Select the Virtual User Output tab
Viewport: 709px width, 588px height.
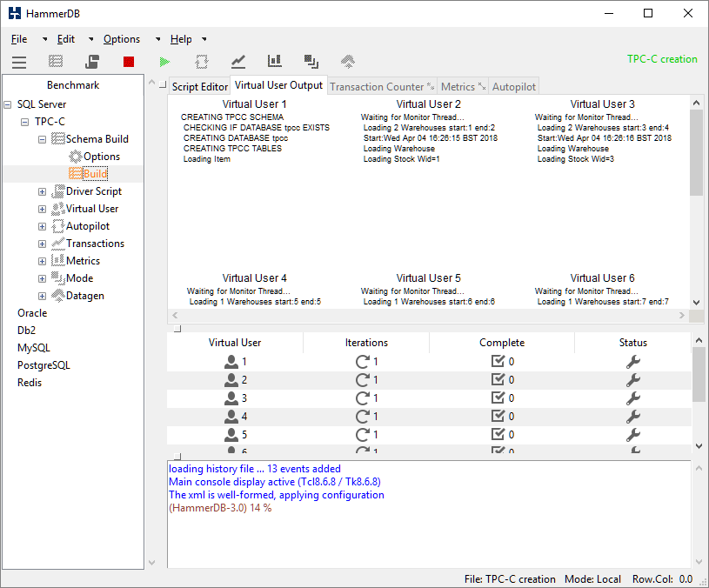[278, 85]
